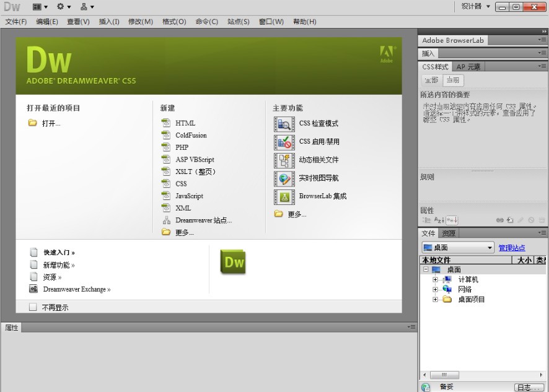The image size is (549, 392).
Task: Click the CSS new file entry
Action: coord(181,184)
